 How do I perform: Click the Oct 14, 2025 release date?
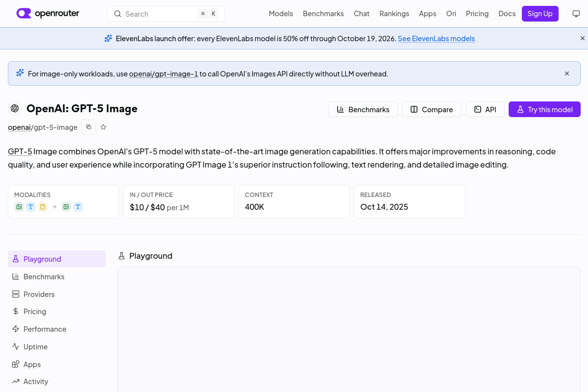pyautogui.click(x=384, y=207)
